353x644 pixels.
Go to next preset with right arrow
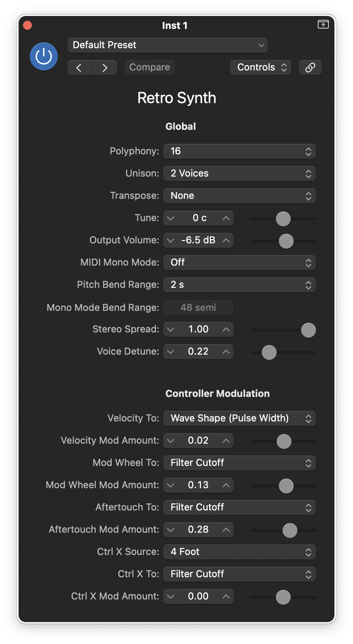point(105,68)
